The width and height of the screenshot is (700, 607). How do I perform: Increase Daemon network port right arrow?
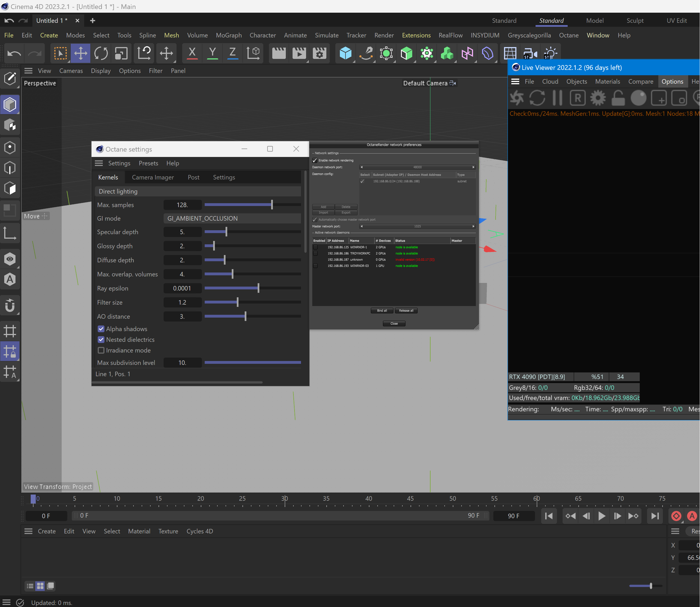coord(473,167)
